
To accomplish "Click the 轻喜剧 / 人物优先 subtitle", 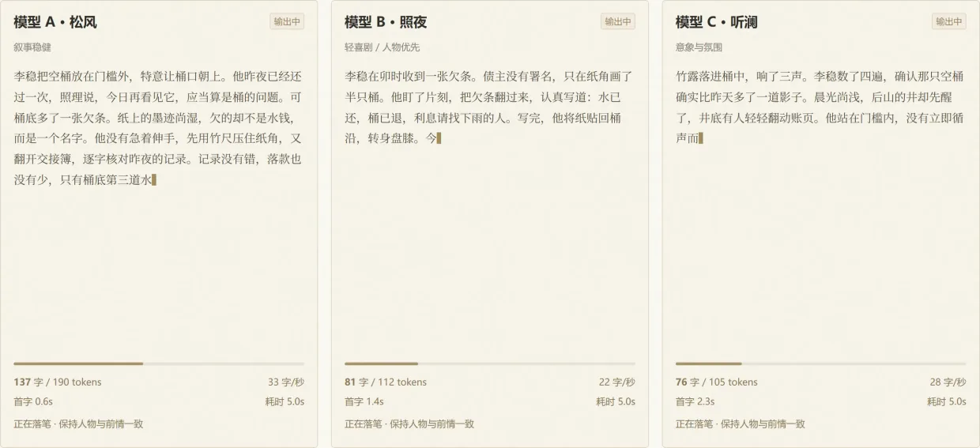I will [383, 47].
